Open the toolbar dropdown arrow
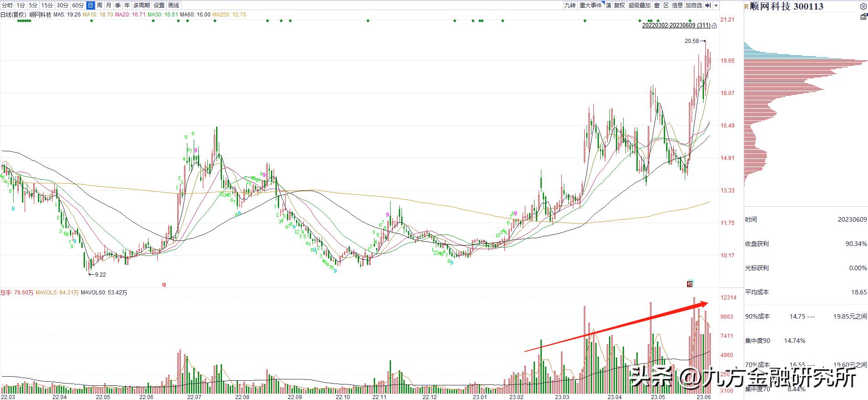 pos(716,5)
